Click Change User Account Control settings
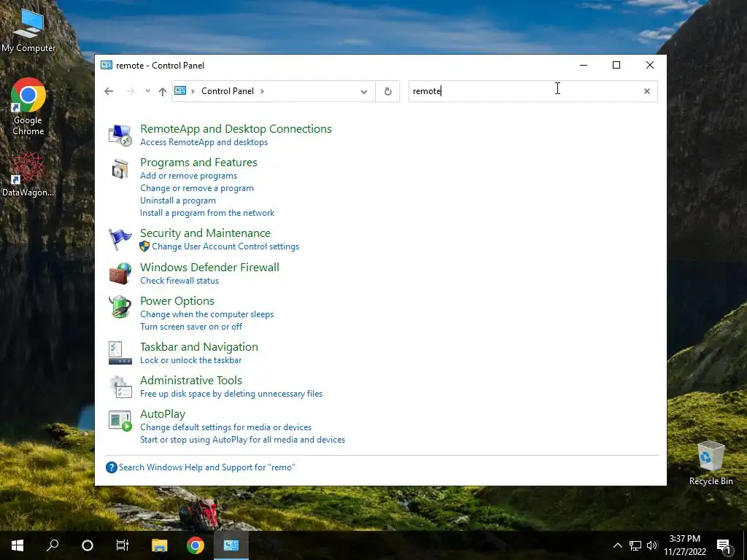The height and width of the screenshot is (560, 747). pyautogui.click(x=225, y=246)
